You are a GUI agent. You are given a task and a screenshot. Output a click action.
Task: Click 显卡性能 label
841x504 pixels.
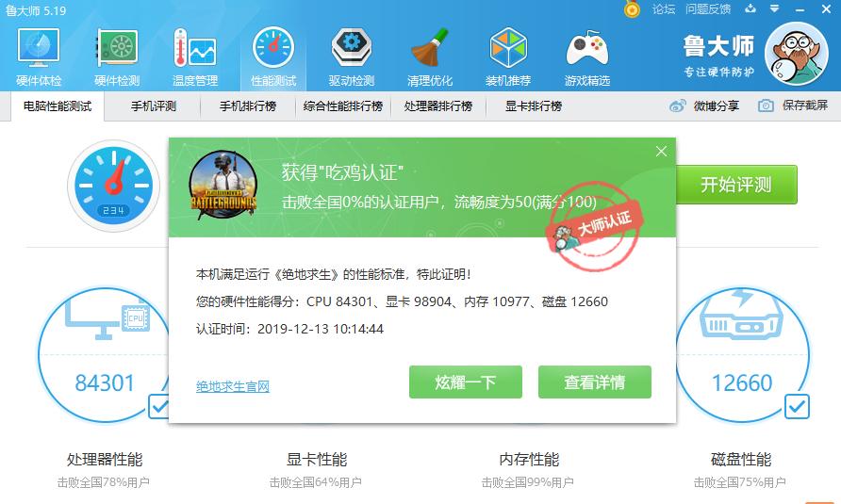317,460
